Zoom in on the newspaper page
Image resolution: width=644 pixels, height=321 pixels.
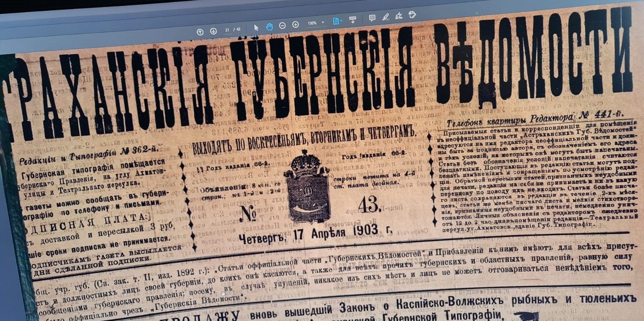295,25
